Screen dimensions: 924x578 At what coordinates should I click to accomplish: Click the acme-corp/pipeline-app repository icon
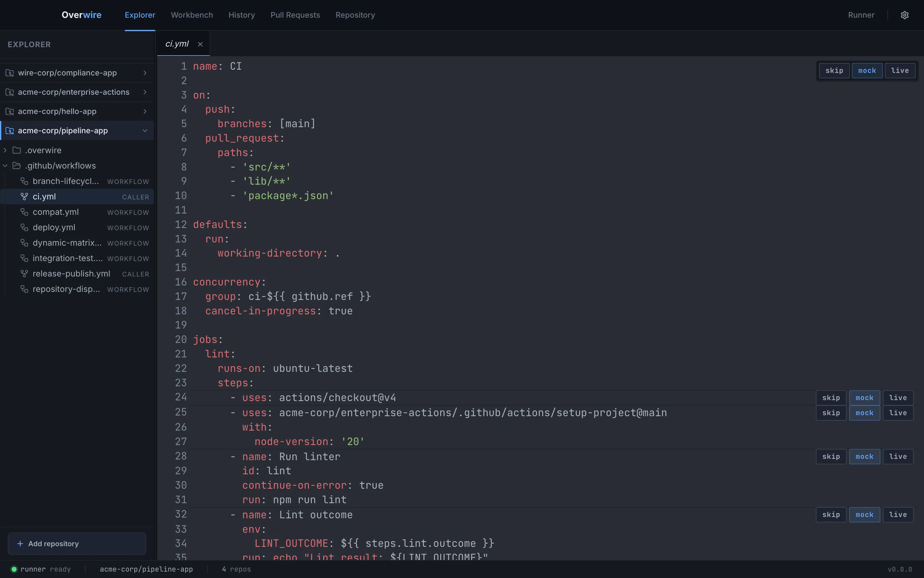point(10,131)
